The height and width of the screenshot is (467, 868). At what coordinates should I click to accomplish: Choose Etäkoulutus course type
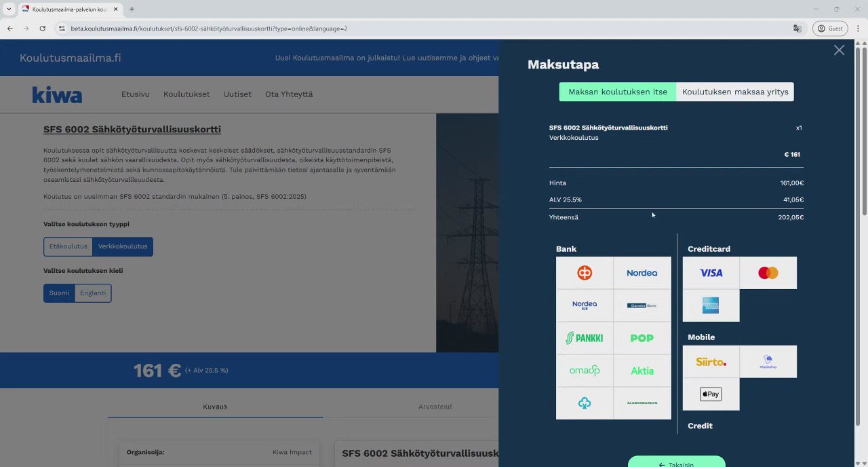68,246
